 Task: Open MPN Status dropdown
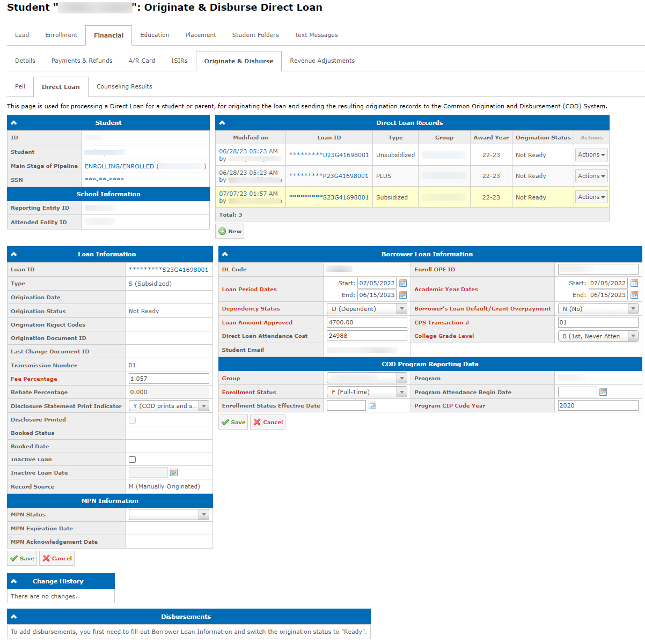169,514
